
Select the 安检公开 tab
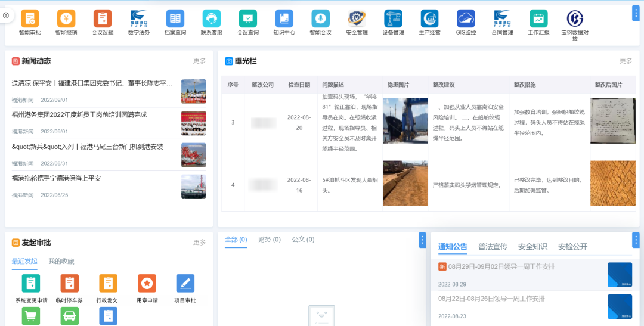point(572,247)
